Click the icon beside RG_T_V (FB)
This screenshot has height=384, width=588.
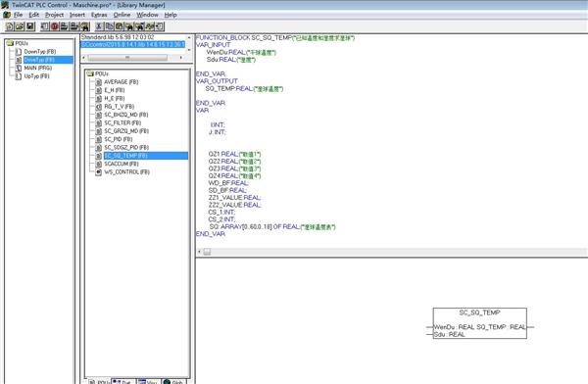click(x=98, y=107)
